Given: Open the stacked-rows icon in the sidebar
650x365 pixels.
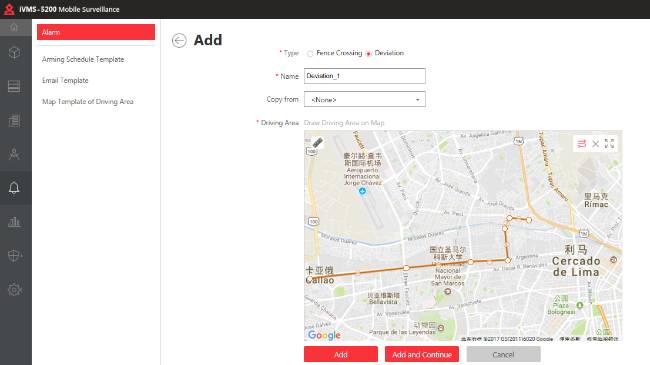Looking at the screenshot, I should point(14,86).
